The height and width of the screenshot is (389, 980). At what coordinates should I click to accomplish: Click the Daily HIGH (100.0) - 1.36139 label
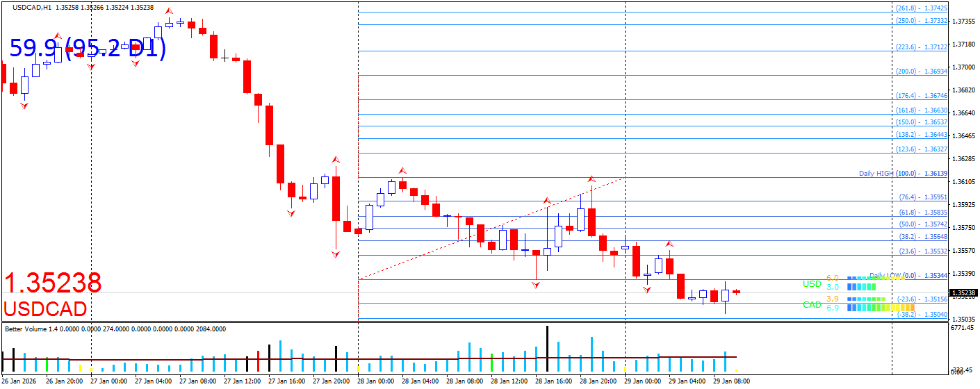pos(904,174)
